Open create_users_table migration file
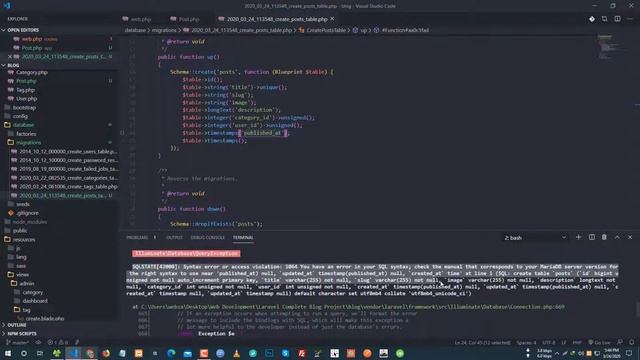 68,151
